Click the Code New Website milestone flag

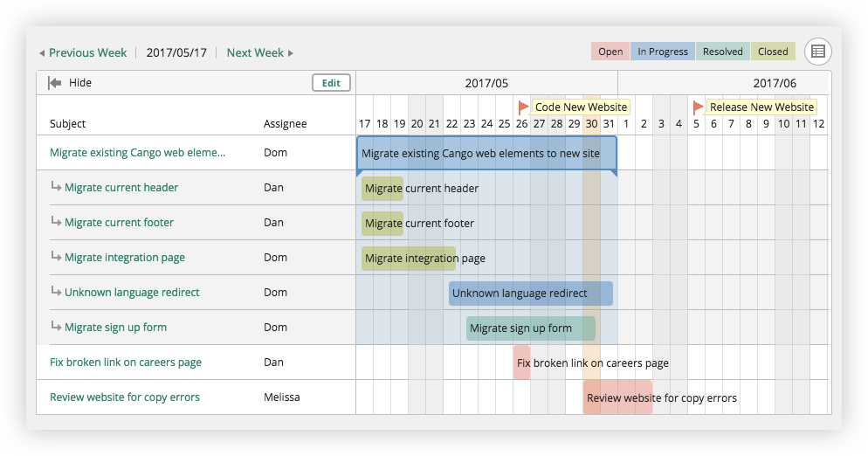pyautogui.click(x=523, y=107)
